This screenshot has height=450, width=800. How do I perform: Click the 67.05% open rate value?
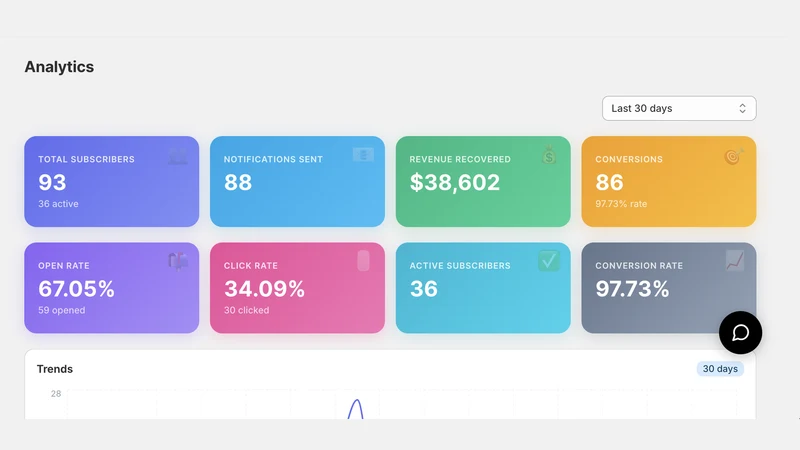(x=77, y=289)
